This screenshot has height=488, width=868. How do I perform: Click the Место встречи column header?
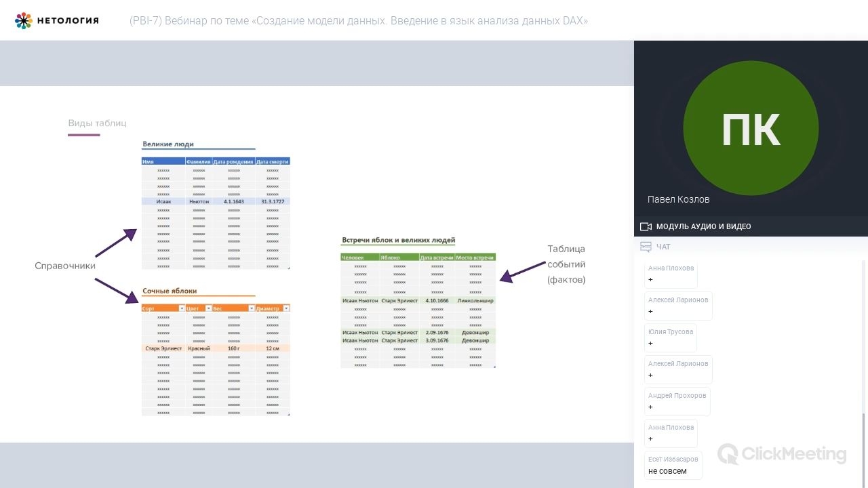(x=475, y=258)
